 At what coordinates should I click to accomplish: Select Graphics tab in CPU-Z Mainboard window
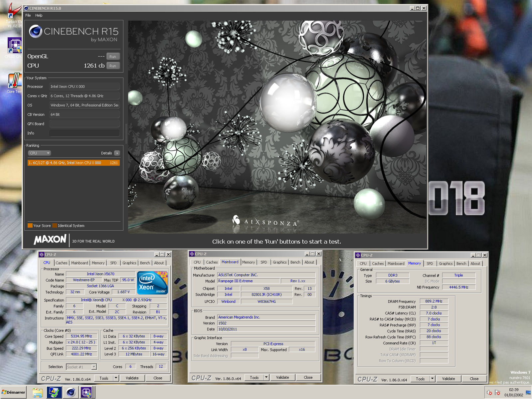(x=280, y=262)
